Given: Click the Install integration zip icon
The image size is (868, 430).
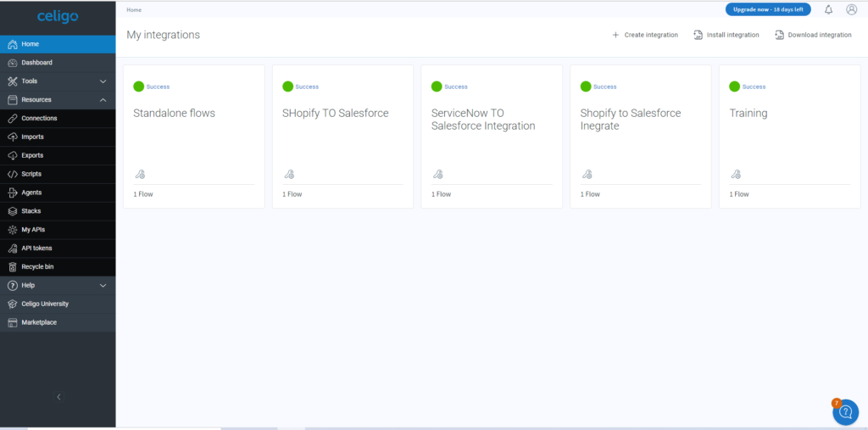Looking at the screenshot, I should point(698,35).
